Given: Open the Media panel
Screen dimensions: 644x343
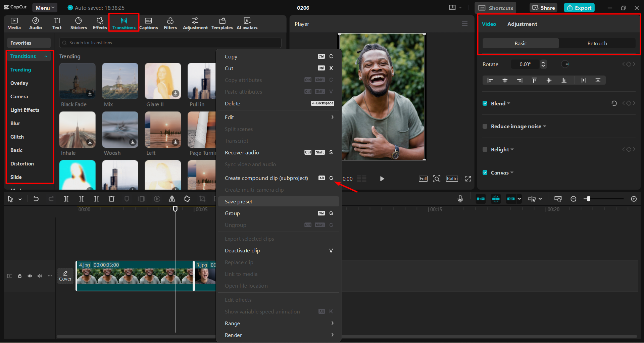Looking at the screenshot, I should 14,23.
